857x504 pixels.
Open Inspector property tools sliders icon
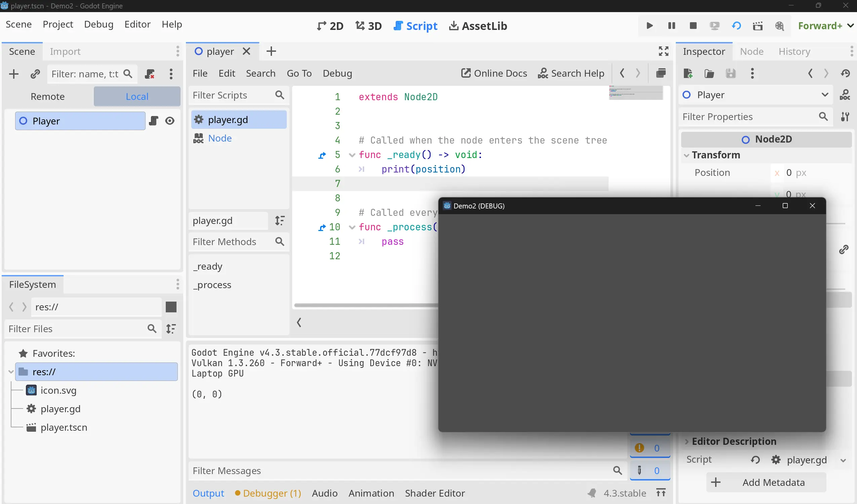(x=845, y=117)
